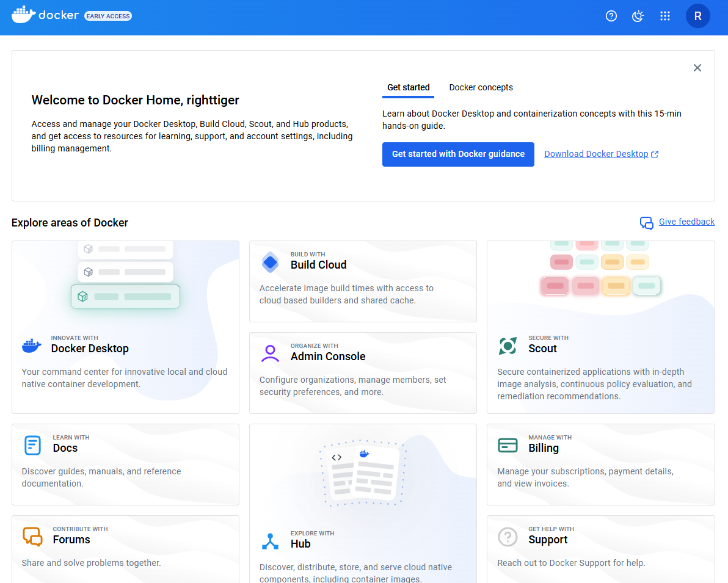Open the R user avatar menu
Screen dimensions: 728x583
pyautogui.click(x=697, y=16)
